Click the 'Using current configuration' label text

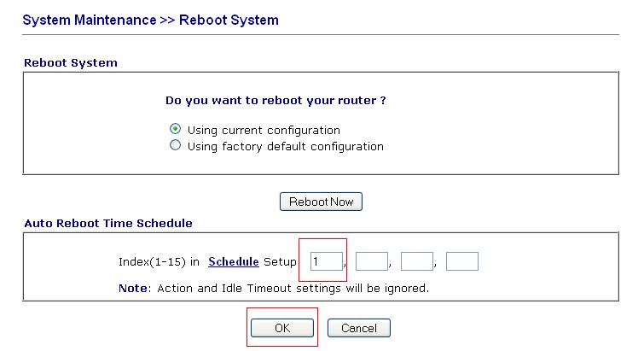(x=264, y=130)
